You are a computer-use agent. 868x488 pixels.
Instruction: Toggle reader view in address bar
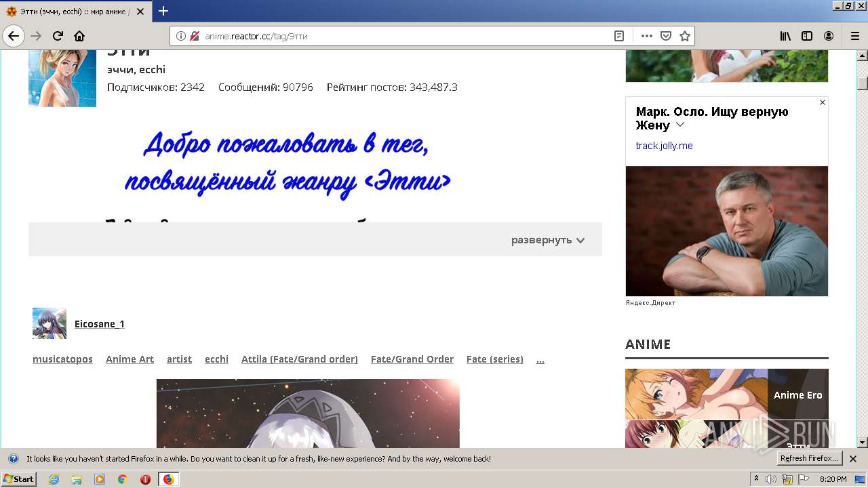619,36
